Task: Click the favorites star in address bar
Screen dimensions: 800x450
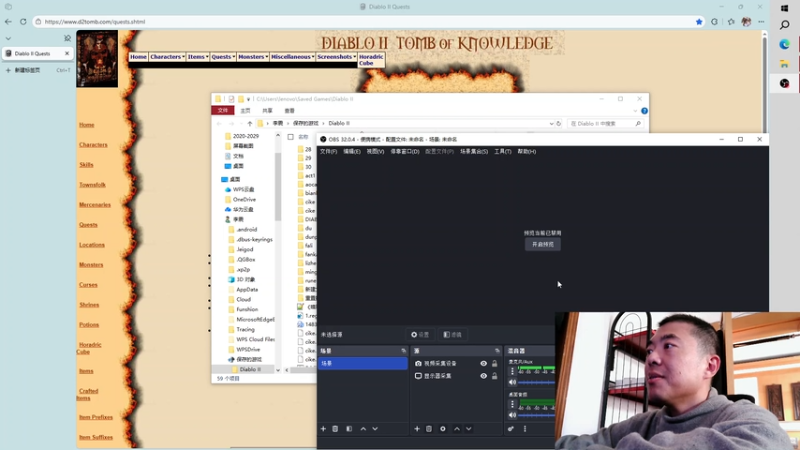Action: click(x=699, y=21)
